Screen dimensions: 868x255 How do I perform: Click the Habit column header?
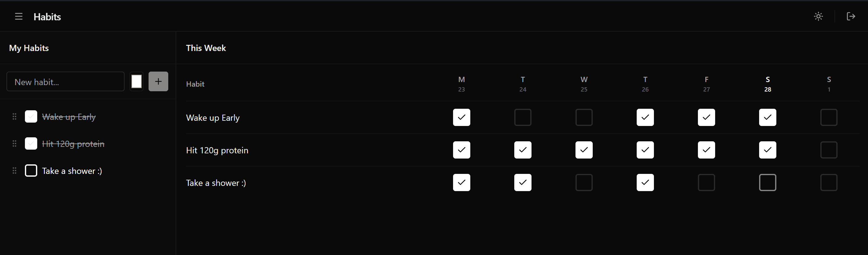pos(195,84)
